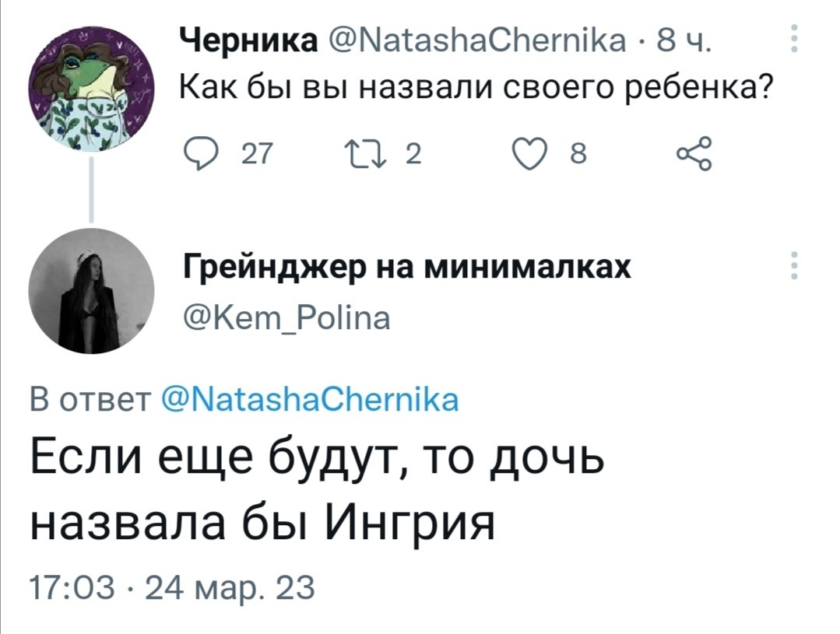Screen dimensions: 840x634
Task: Click @NatashaChernika after 'В ответ'
Action: pos(310,400)
